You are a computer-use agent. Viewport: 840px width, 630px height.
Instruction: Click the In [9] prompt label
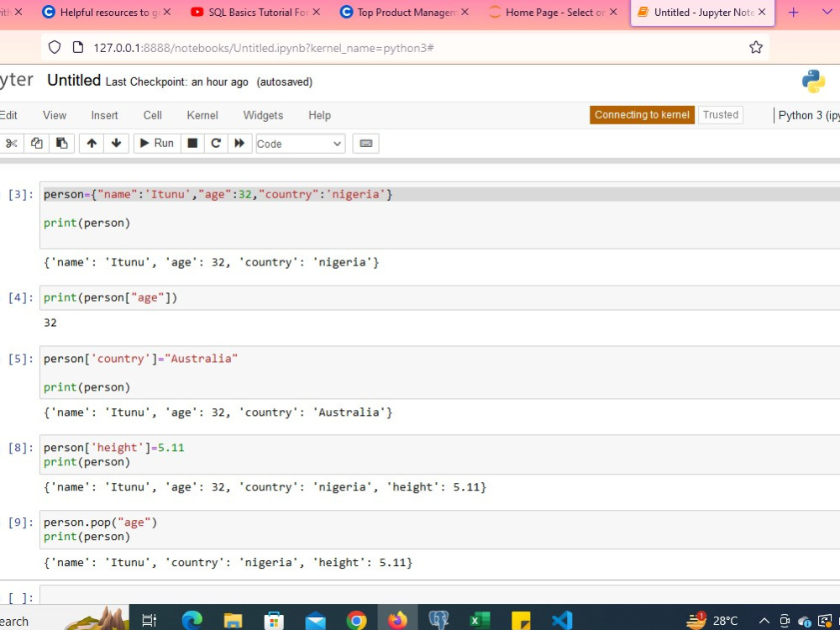click(20, 522)
